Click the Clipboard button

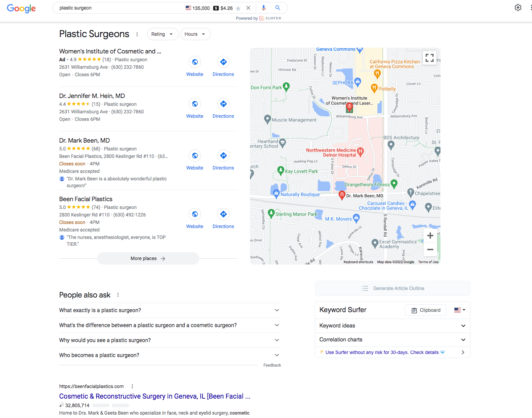426,310
